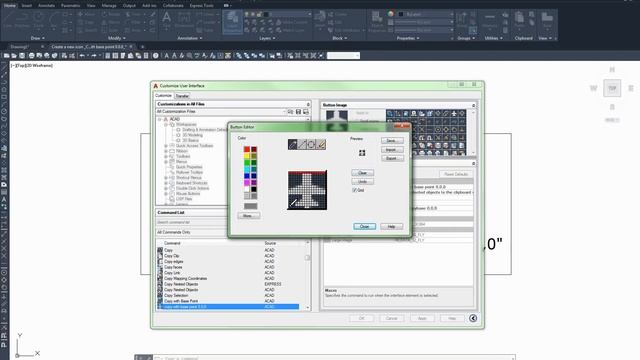Open the All Commands Only filter dropdown
Screen dimensions: 640x360
click(x=191, y=232)
